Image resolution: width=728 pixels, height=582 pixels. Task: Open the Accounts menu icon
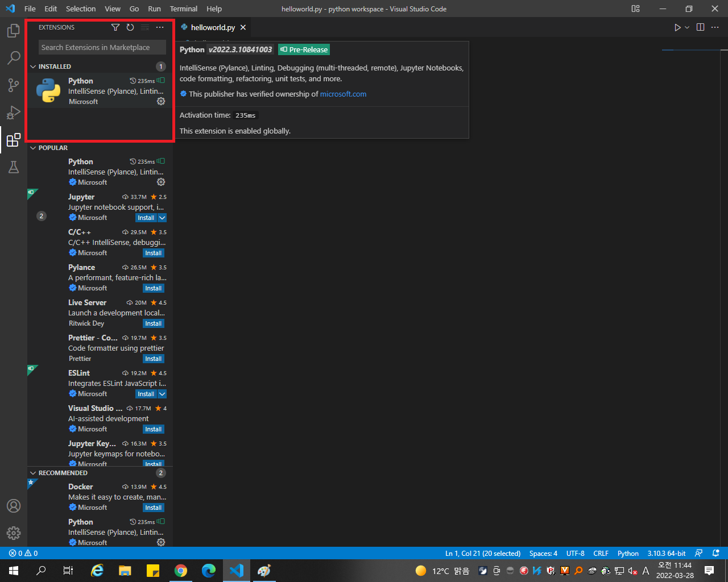(14, 506)
